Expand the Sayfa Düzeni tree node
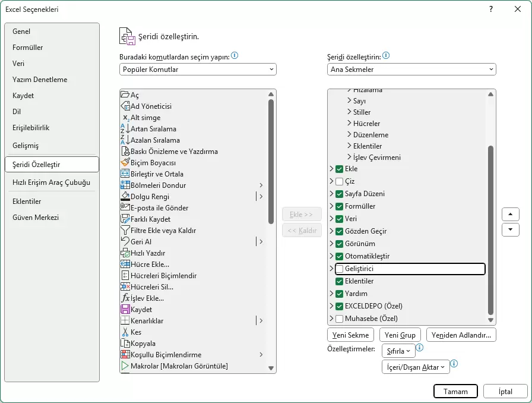 331,194
